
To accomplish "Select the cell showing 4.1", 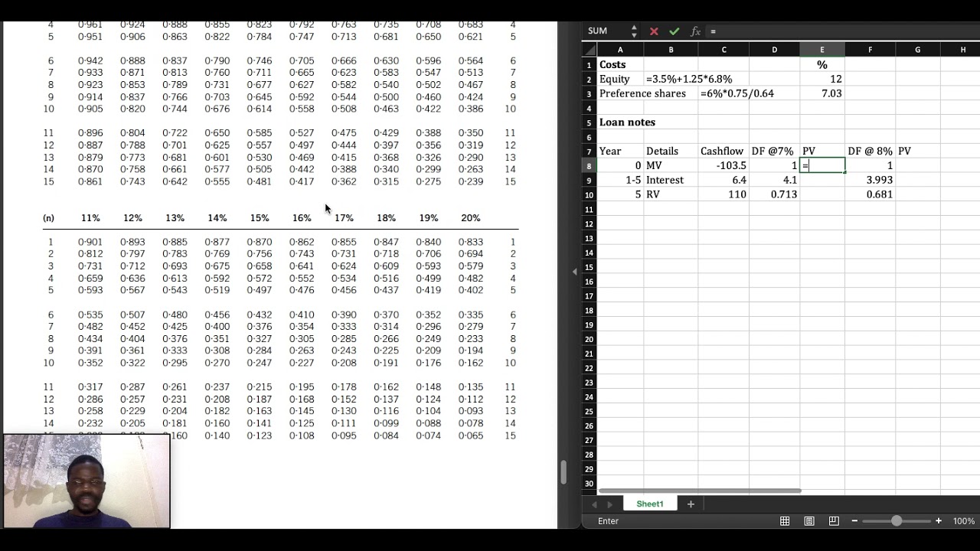I will (774, 180).
